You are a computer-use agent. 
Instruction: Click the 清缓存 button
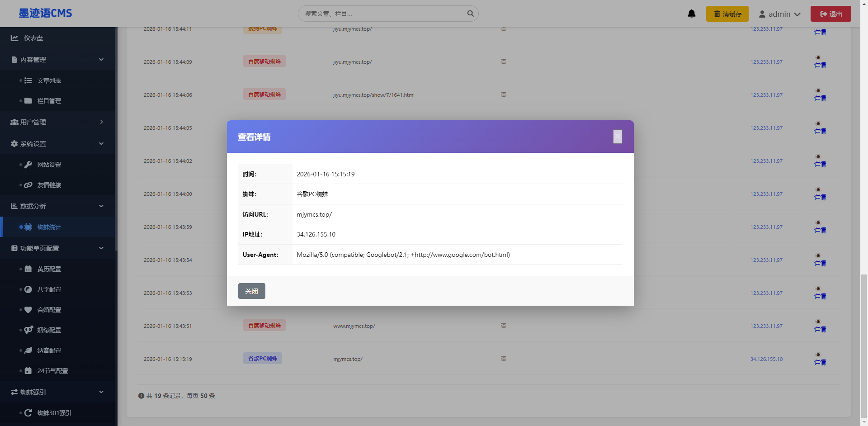[727, 14]
